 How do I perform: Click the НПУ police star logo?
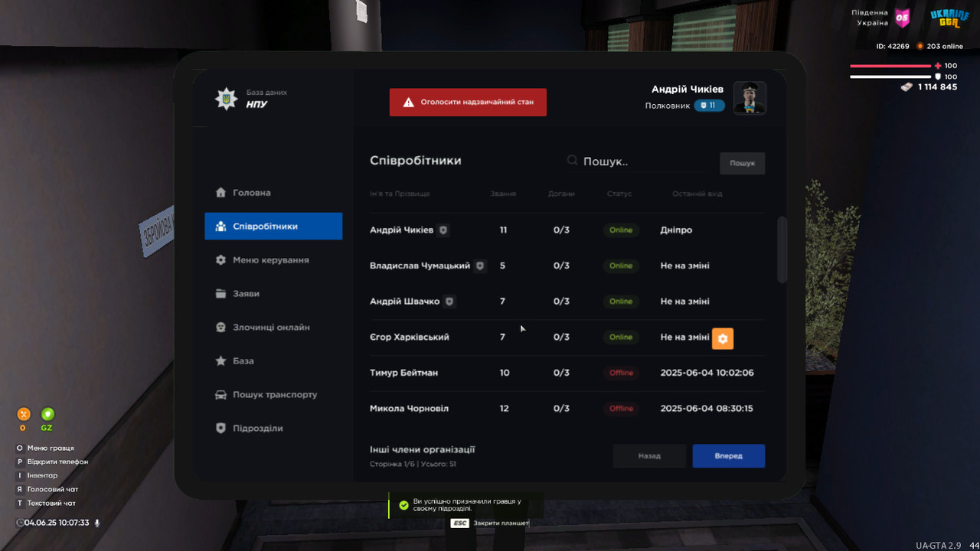click(x=226, y=99)
